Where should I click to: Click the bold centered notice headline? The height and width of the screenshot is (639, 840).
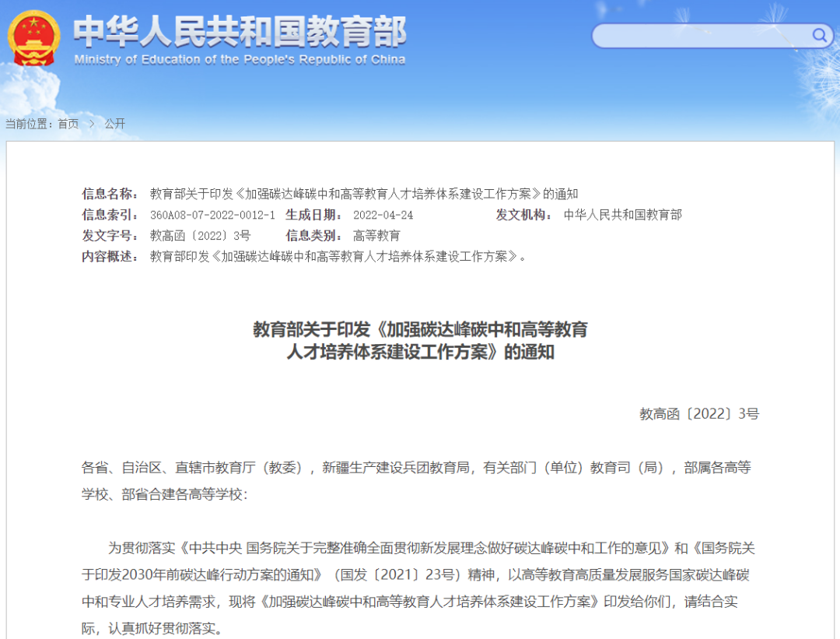(x=420, y=340)
